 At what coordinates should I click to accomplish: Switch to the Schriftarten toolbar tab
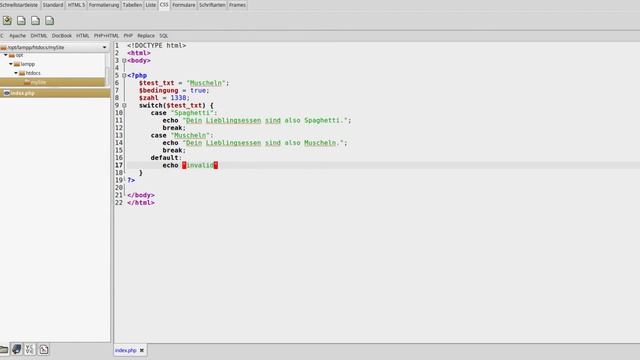point(212,5)
